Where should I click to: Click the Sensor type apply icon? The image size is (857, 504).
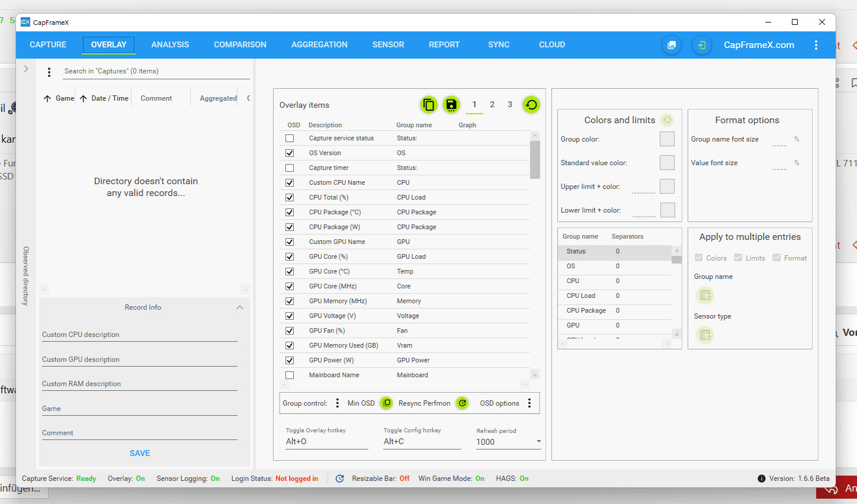705,335
